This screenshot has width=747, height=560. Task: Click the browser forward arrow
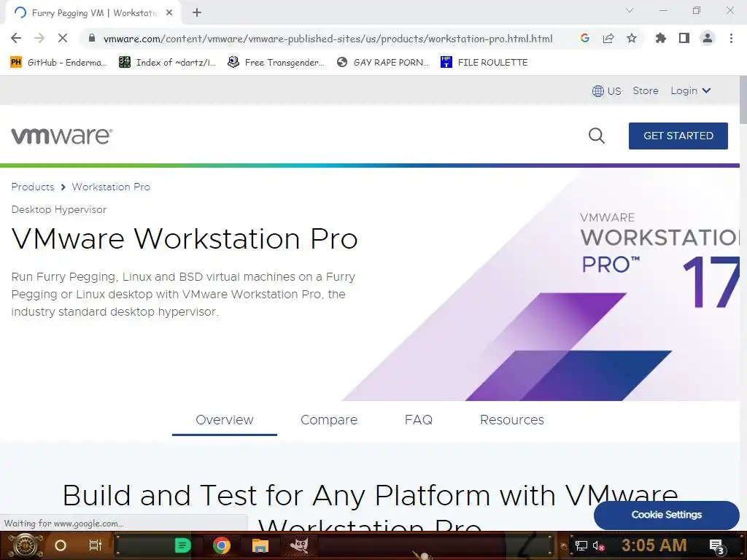[x=39, y=38]
